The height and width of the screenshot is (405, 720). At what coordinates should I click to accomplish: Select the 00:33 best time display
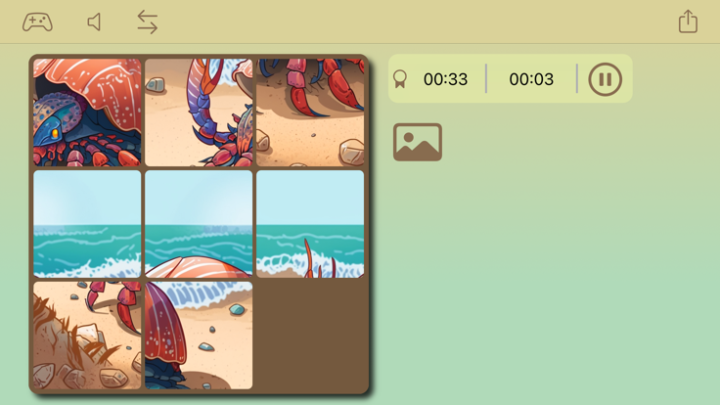445,79
